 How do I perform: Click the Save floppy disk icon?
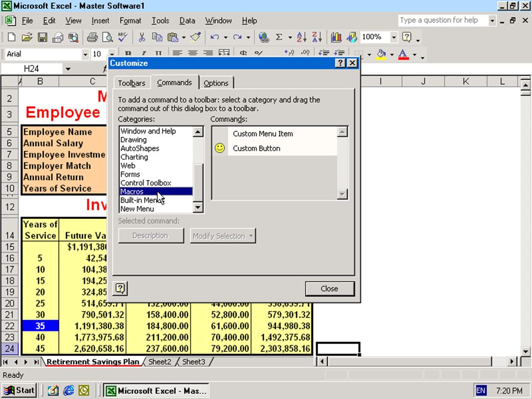(x=43, y=37)
